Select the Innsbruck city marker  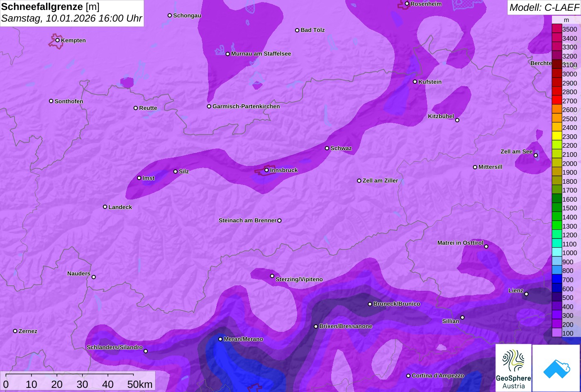(x=266, y=170)
